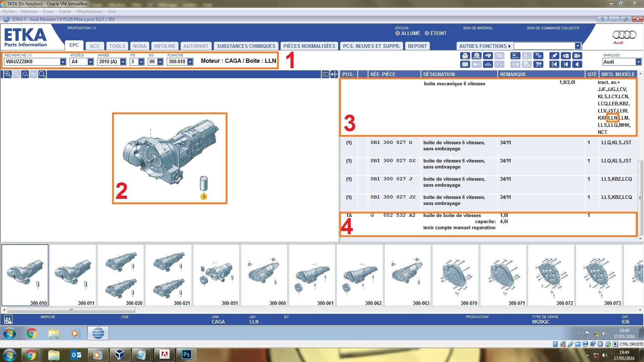This screenshot has height=362, width=644.
Task: Click the list view icon below print
Action: click(465, 64)
